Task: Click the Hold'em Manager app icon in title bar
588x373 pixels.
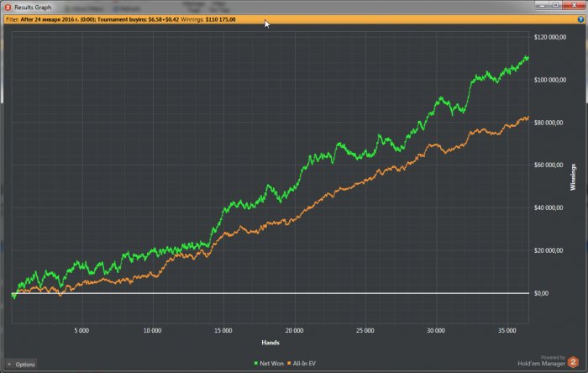Action: (x=7, y=7)
